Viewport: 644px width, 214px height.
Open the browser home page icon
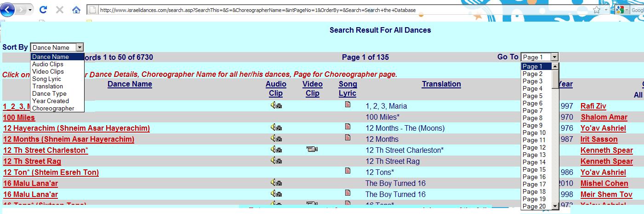tap(76, 10)
